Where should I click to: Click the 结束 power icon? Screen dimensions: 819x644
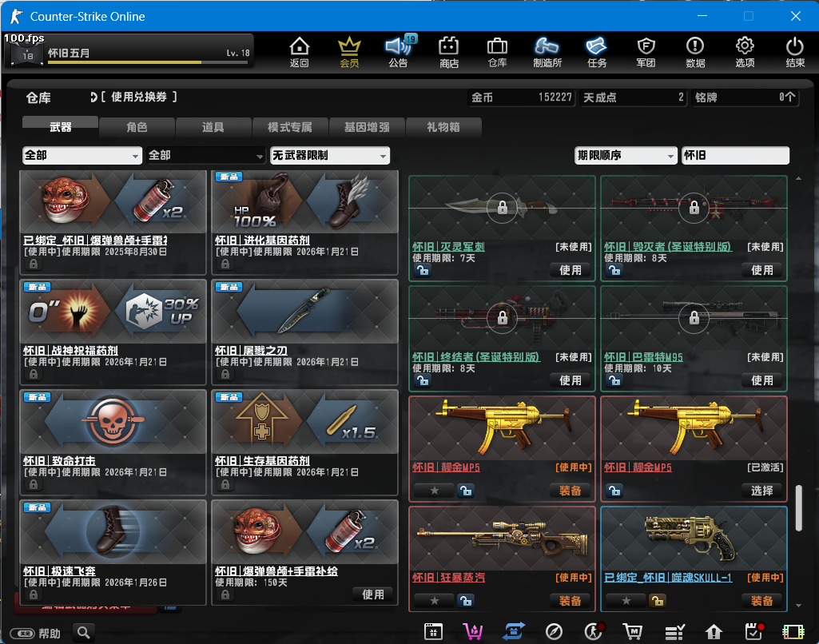pos(795,52)
